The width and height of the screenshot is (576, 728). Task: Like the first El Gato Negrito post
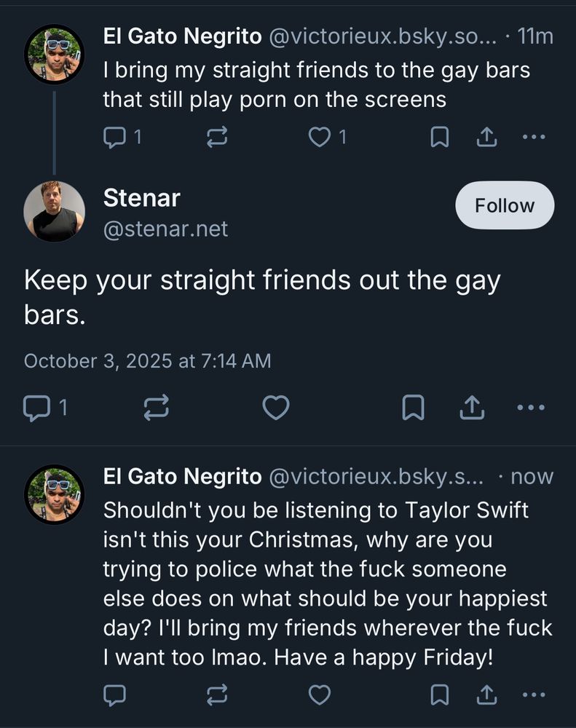(x=320, y=136)
